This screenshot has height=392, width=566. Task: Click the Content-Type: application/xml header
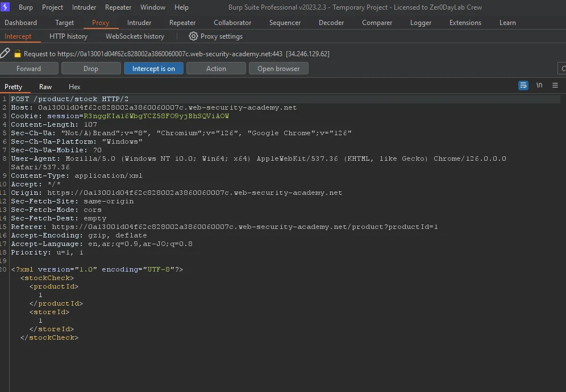coord(77,176)
